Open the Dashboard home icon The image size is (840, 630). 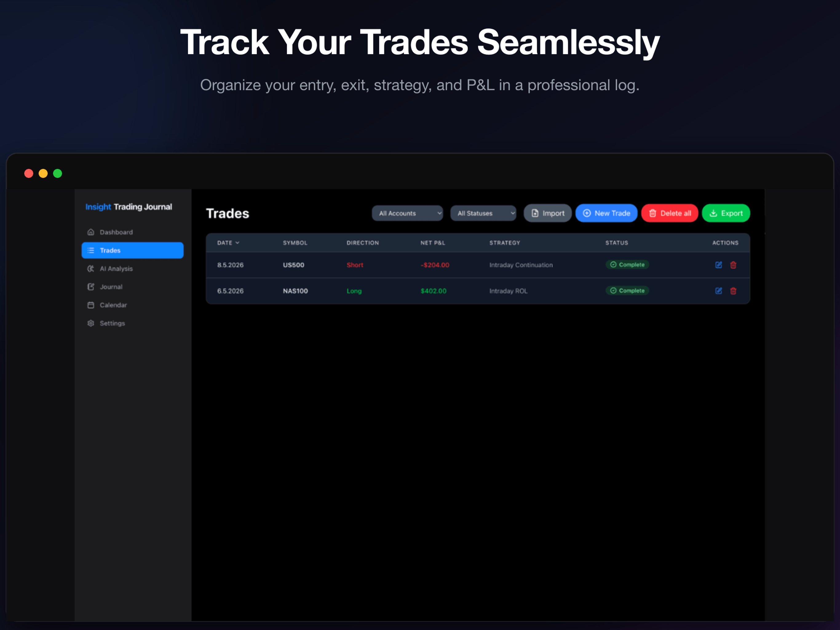pyautogui.click(x=91, y=232)
